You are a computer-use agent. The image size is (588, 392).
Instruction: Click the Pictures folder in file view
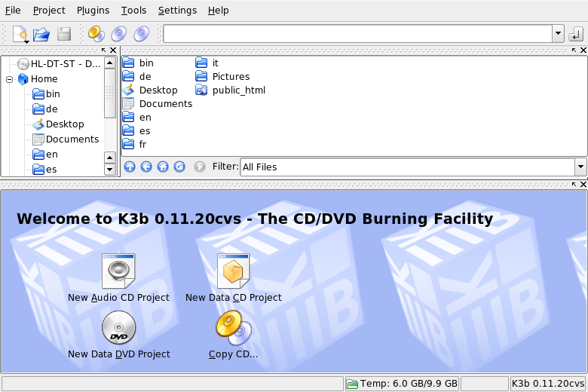[x=222, y=76]
